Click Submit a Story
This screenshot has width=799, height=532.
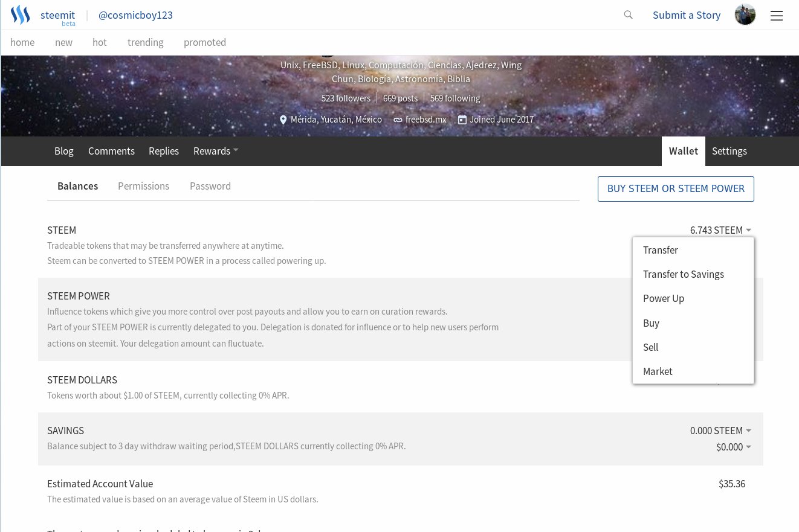[x=687, y=15]
